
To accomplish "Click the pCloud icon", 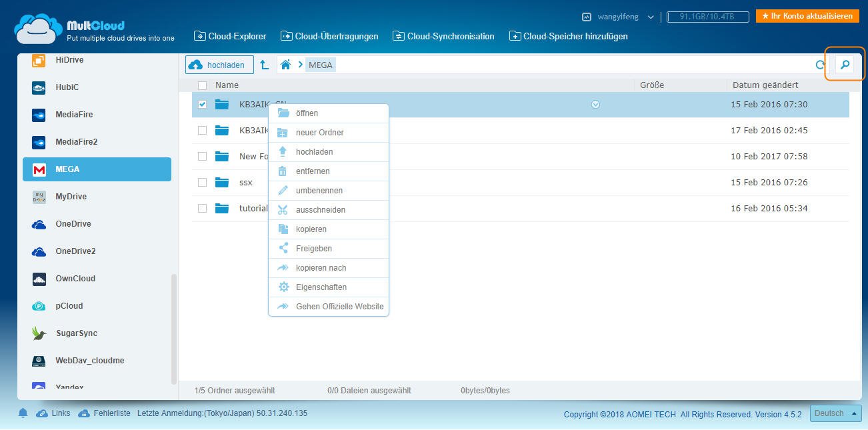I will 39,306.
